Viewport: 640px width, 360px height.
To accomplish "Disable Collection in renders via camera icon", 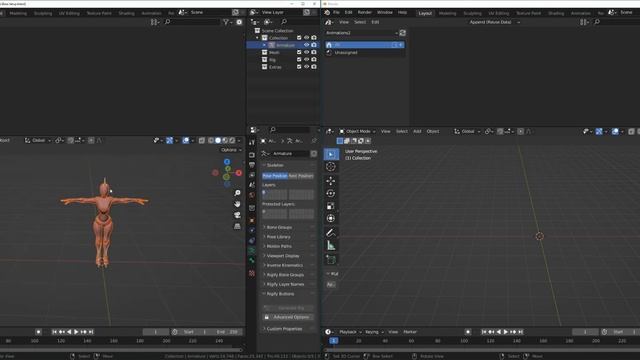I will click(x=314, y=38).
